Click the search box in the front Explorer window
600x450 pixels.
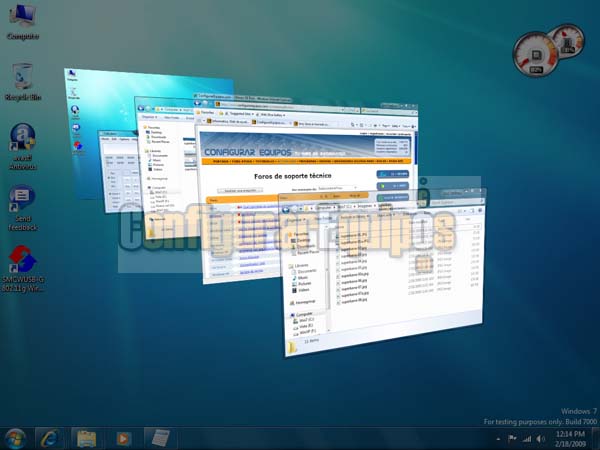pyautogui.click(x=456, y=202)
